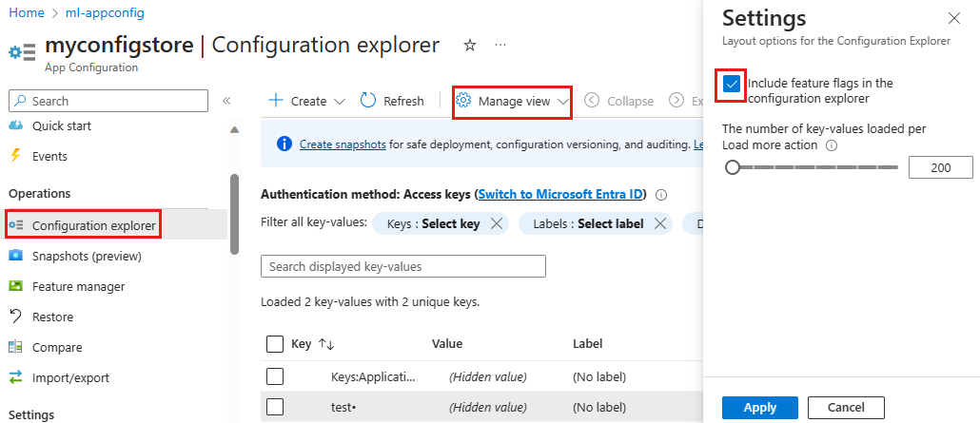Follow the Switch to Microsoft Entra ID link
This screenshot has height=423, width=980.
pos(560,194)
